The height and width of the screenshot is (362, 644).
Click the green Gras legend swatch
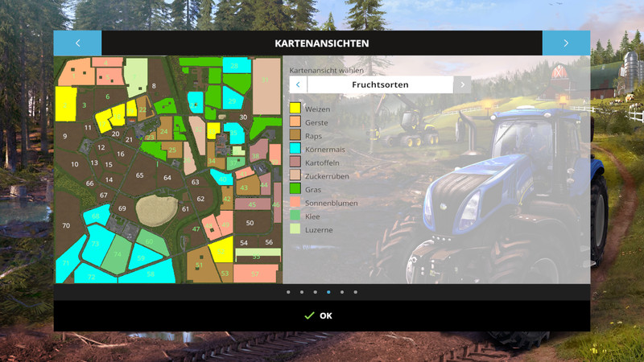pyautogui.click(x=295, y=189)
